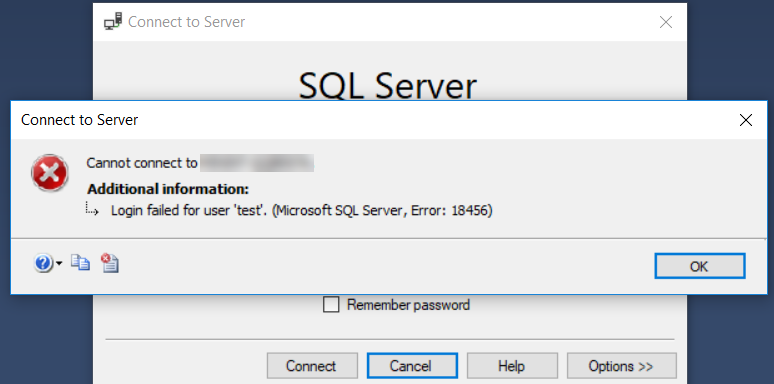
Task: Click OK to dismiss the login error
Action: pos(699,267)
